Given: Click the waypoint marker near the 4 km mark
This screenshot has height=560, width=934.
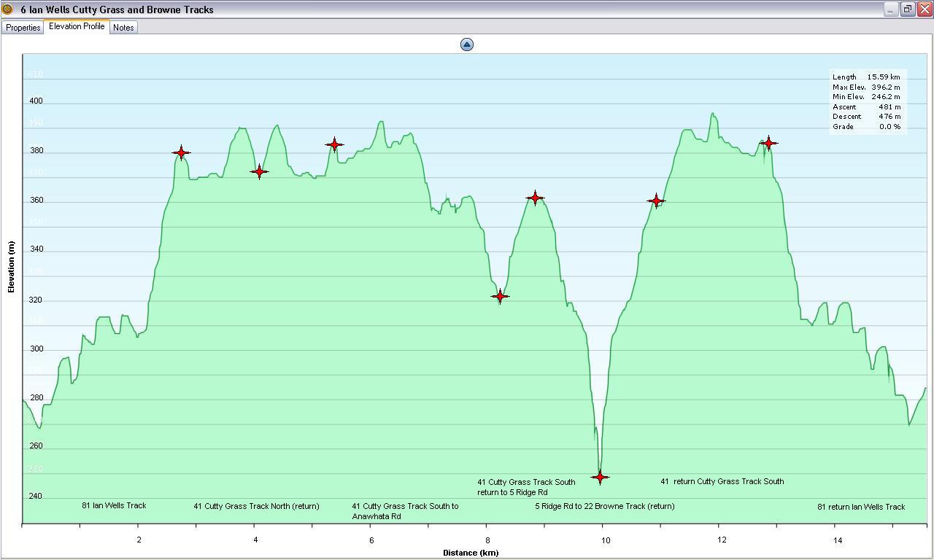Looking at the screenshot, I should (x=260, y=171).
